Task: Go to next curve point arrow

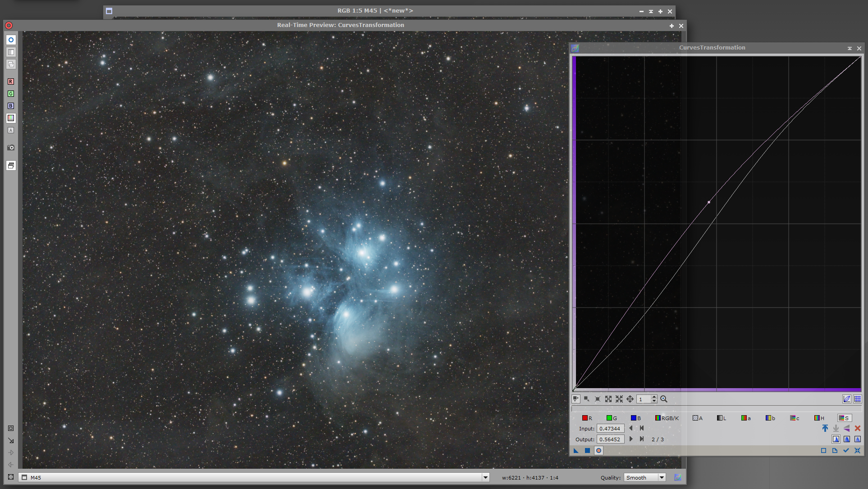Action: click(631, 439)
